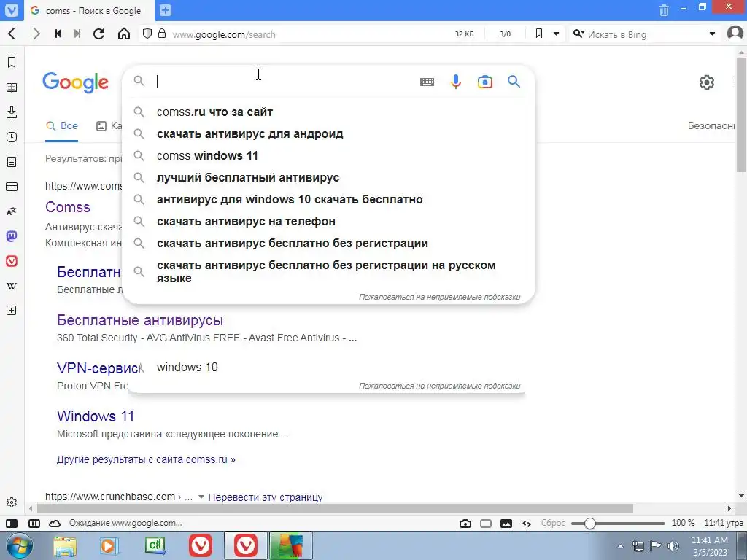
Task: Open the Window panel
Action: click(x=12, y=187)
